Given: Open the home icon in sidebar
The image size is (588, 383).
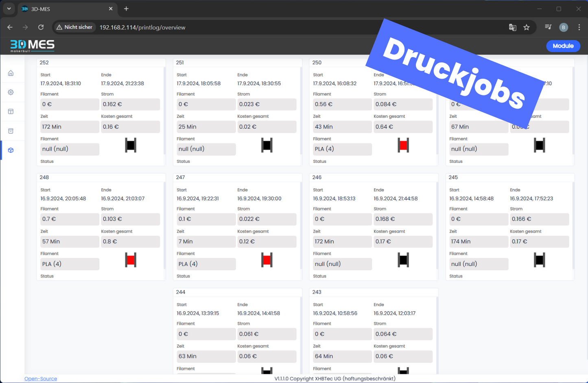Looking at the screenshot, I should click(11, 73).
